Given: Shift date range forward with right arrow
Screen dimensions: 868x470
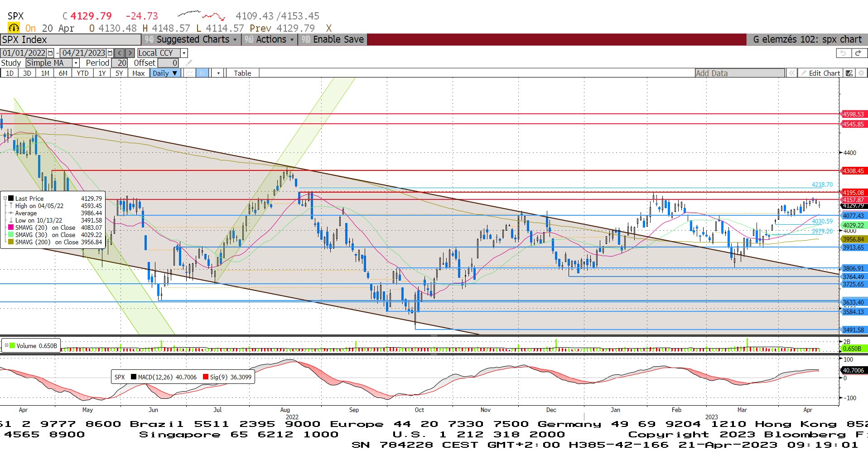Looking at the screenshot, I should (x=130, y=53).
